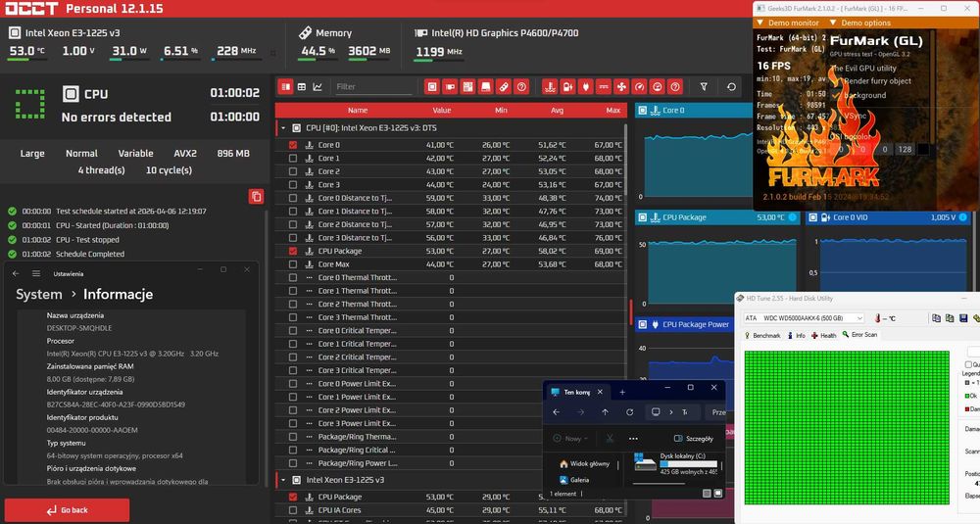Refresh the Explorer window
Image resolution: width=980 pixels, height=524 pixels.
(630, 412)
